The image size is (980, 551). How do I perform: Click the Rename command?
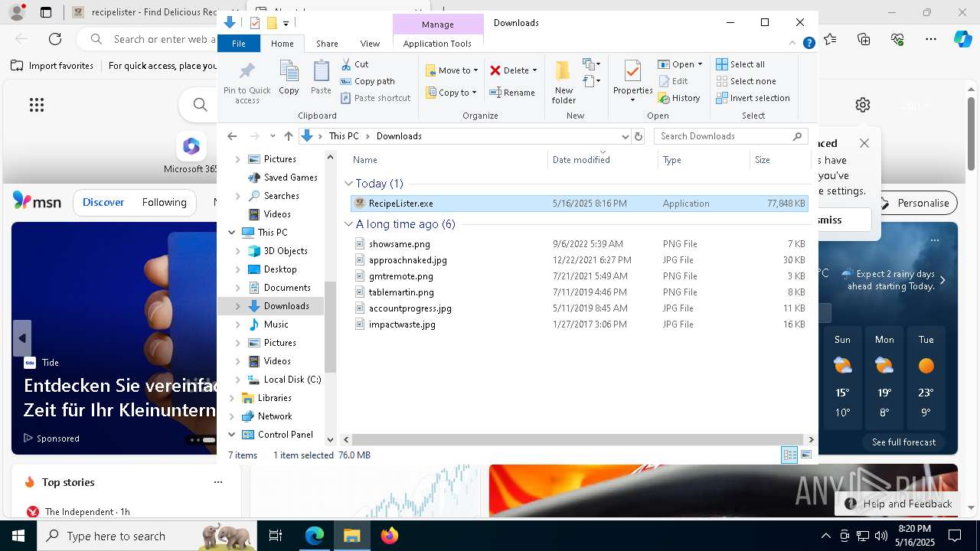[x=512, y=93]
